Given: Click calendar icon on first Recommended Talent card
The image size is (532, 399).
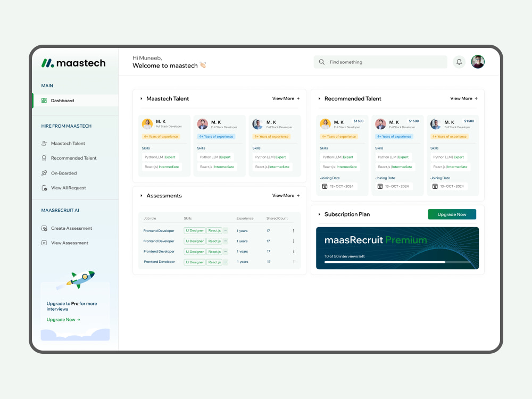Looking at the screenshot, I should (325, 186).
